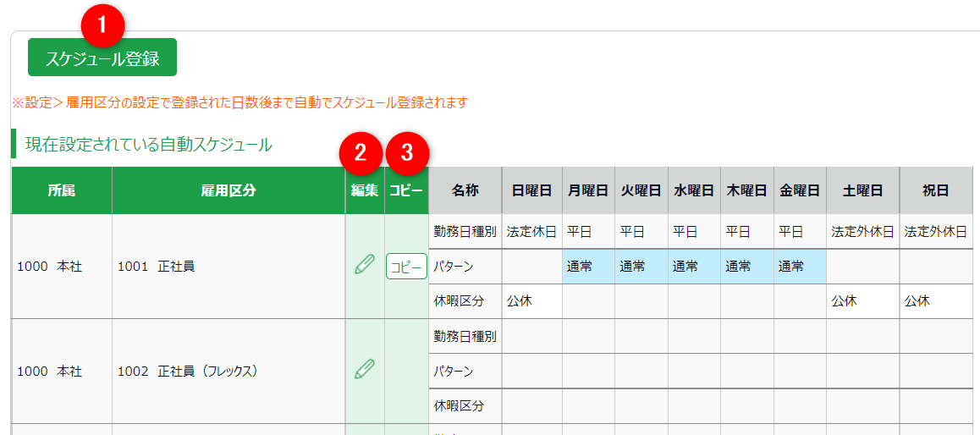Click the 法定休日 cell under 日曜日
This screenshot has height=435, width=980.
pyautogui.click(x=531, y=231)
